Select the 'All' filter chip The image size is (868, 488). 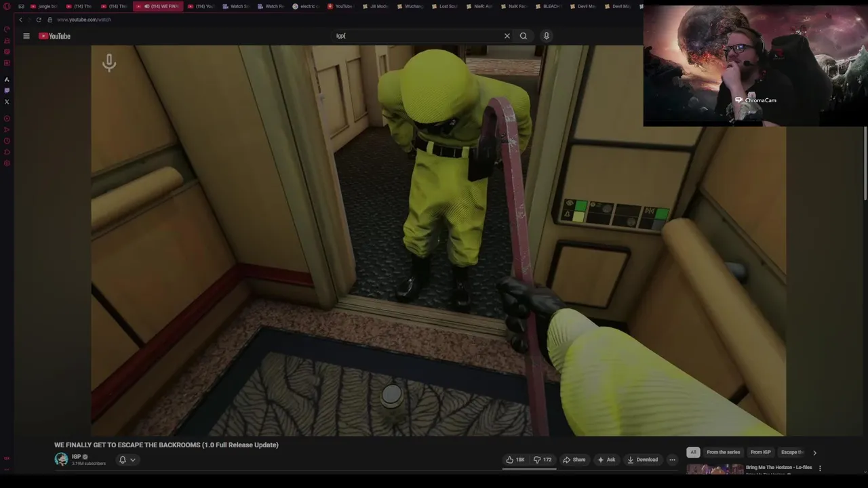(693, 452)
